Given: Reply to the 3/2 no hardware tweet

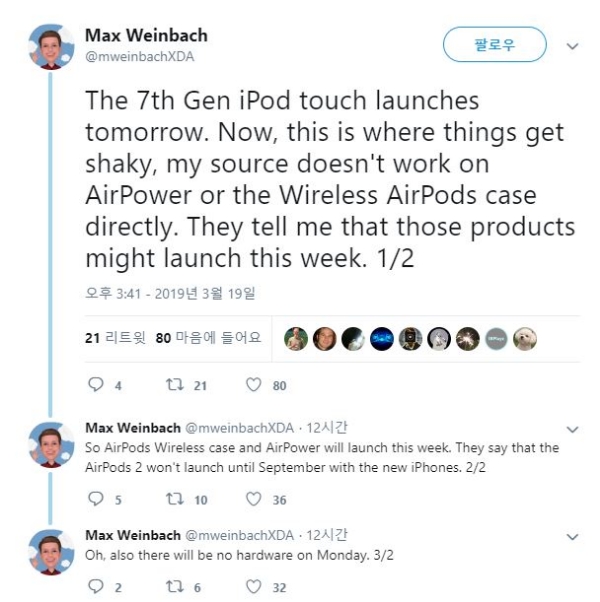Looking at the screenshot, I should (x=96, y=586).
